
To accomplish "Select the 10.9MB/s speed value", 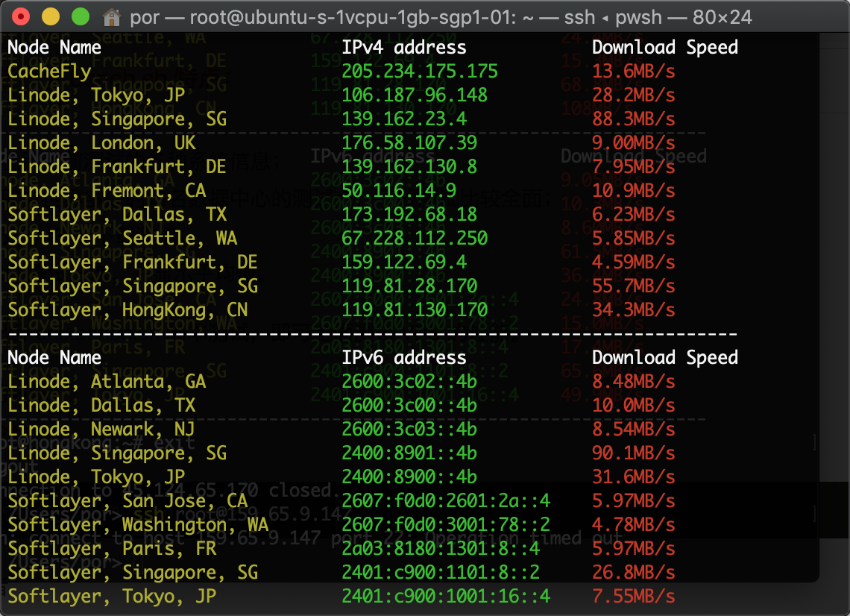I will tap(633, 191).
